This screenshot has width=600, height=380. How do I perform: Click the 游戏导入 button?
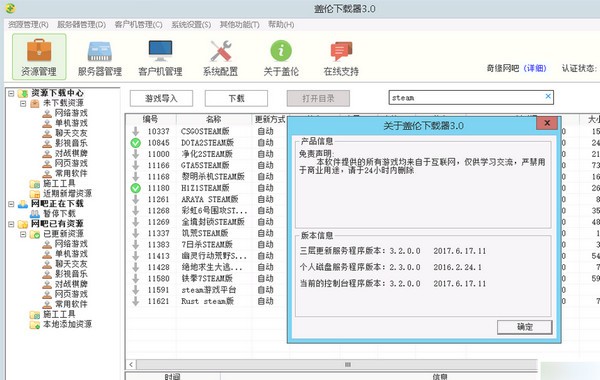tap(161, 98)
